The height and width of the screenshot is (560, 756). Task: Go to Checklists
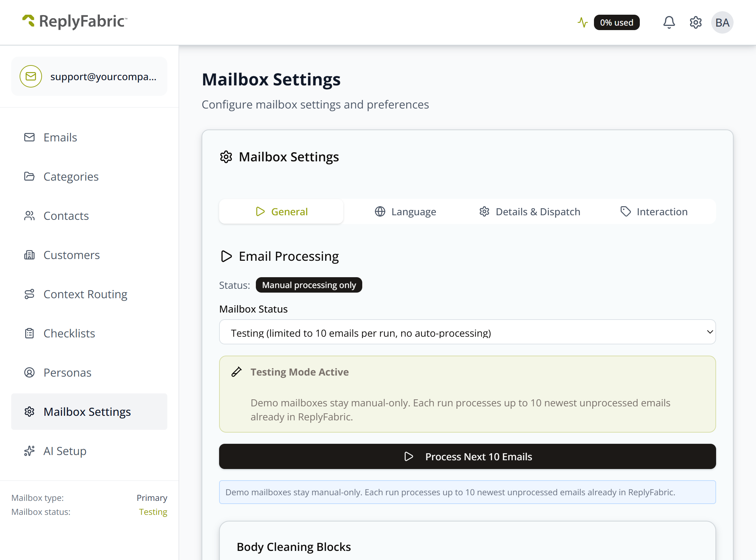[x=89, y=333]
